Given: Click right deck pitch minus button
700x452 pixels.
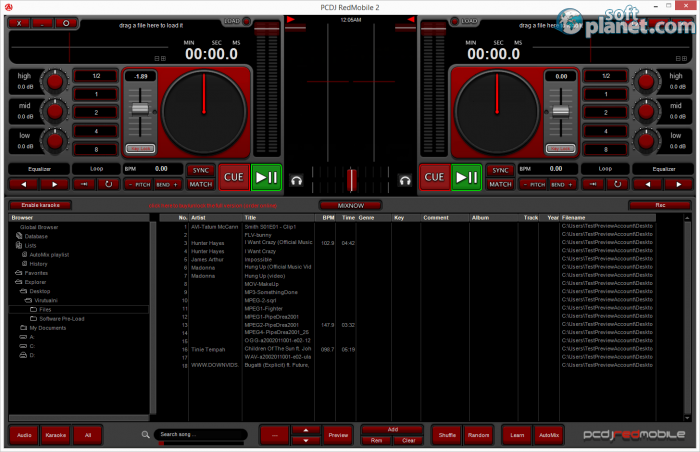Looking at the screenshot, I should pos(533,184).
